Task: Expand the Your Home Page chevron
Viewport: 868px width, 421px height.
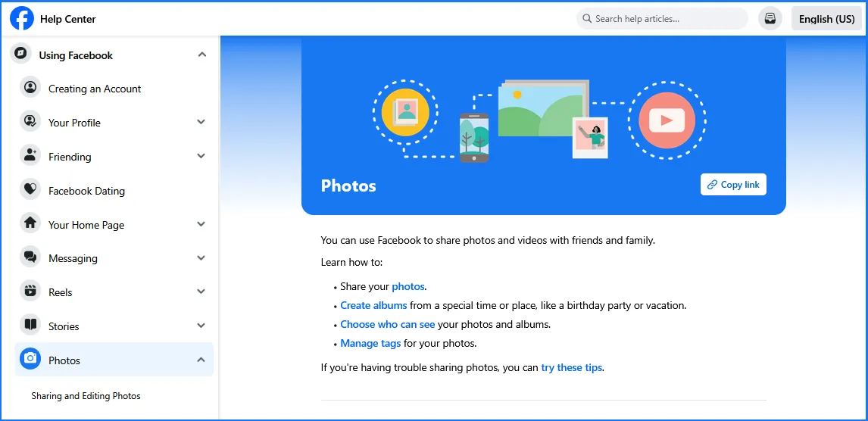Action: pyautogui.click(x=201, y=224)
